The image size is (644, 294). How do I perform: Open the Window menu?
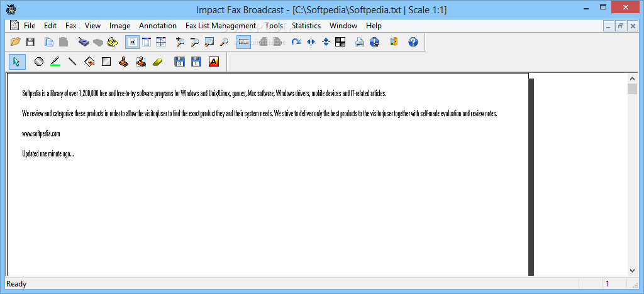(343, 25)
